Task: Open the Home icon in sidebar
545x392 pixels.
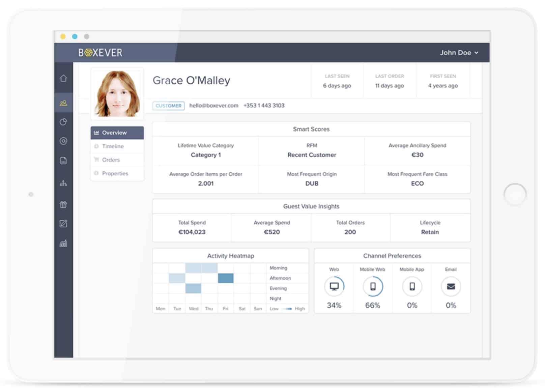Action: (x=63, y=78)
